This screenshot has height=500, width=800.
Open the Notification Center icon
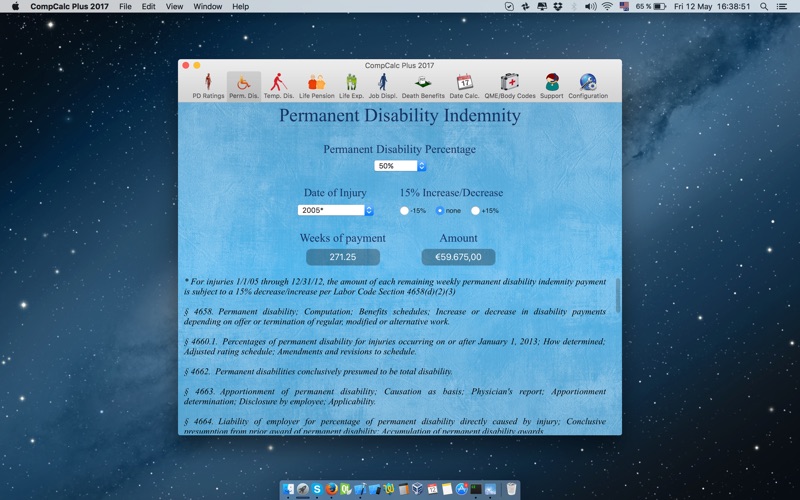[781, 6]
